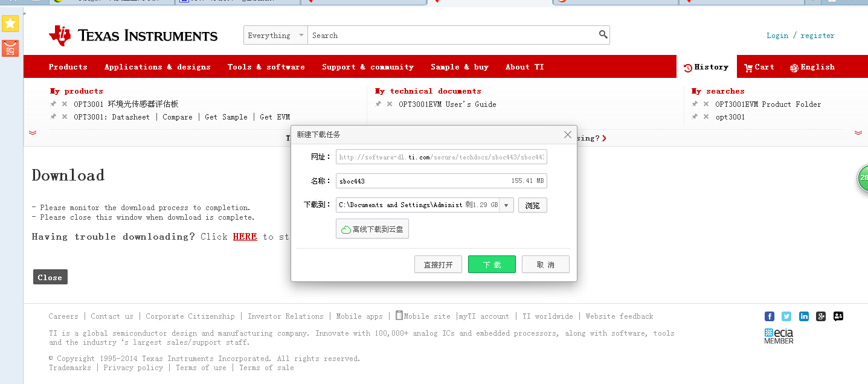Viewport: 868px width, 384px height.
Task: Switch language via English link
Action: click(812, 67)
